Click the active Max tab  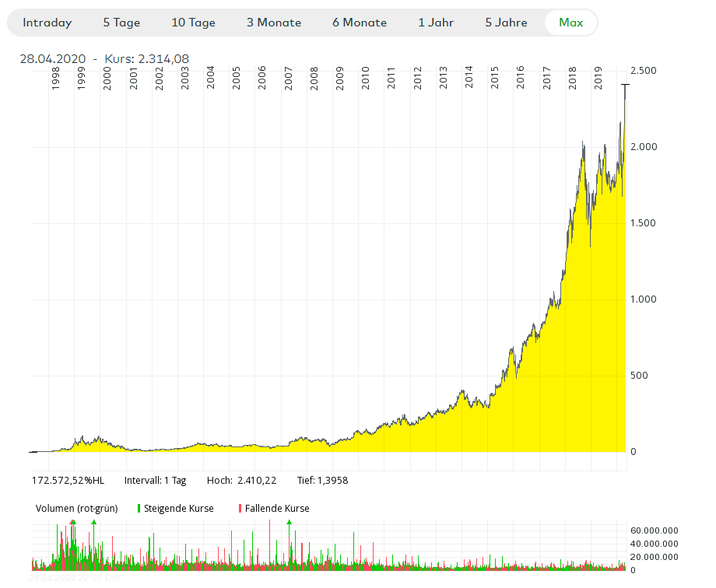[571, 23]
